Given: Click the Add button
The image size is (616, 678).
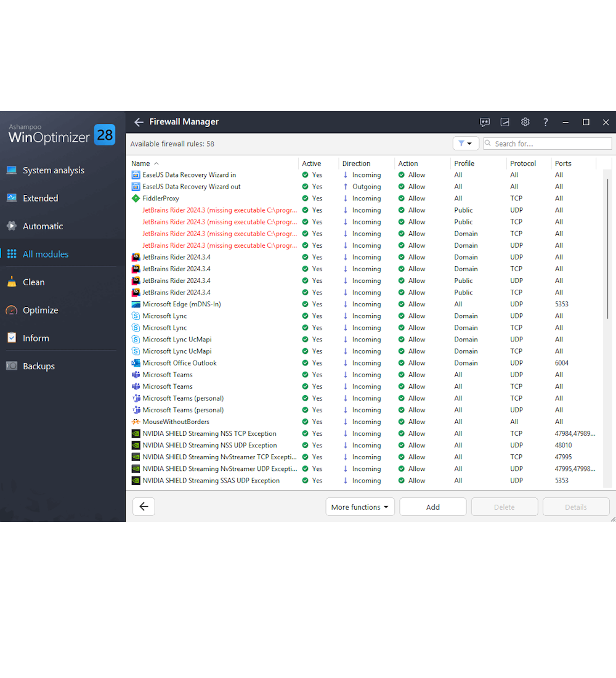Looking at the screenshot, I should point(432,507).
